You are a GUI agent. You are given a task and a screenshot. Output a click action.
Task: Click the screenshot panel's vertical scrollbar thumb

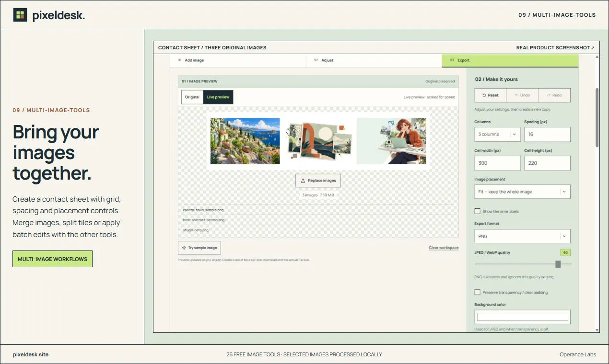click(597, 117)
